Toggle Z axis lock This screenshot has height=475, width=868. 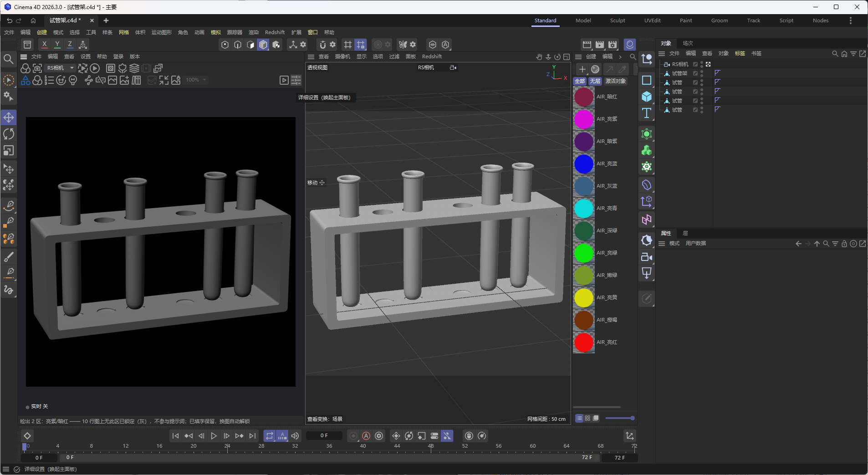coord(70,45)
